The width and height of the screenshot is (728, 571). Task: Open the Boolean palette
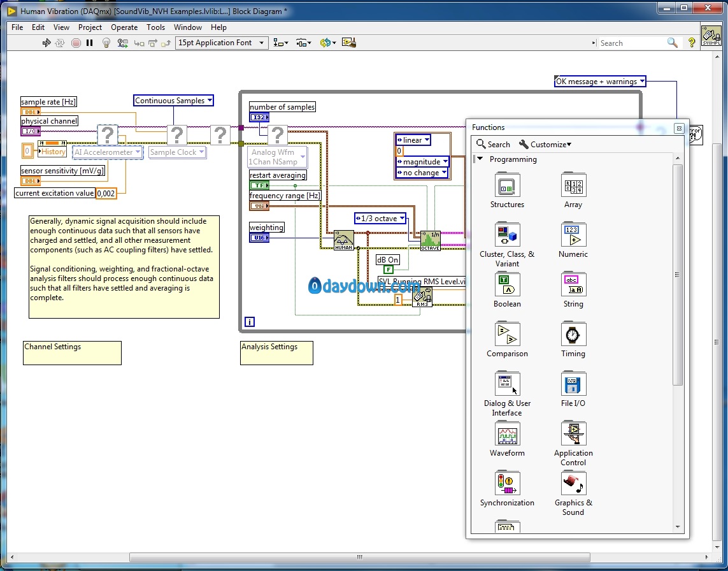click(507, 289)
